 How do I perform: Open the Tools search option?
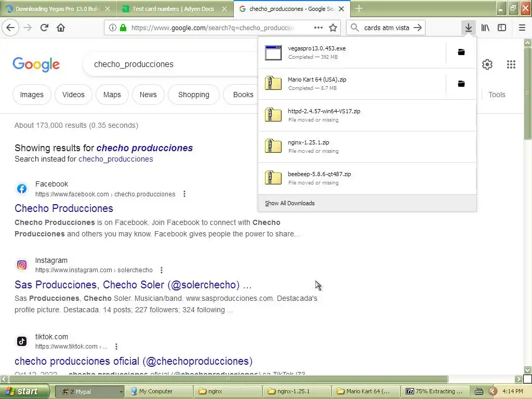point(497,95)
